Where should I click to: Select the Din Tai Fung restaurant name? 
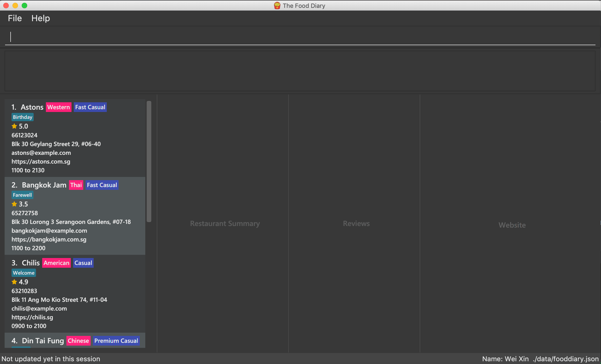(x=43, y=341)
